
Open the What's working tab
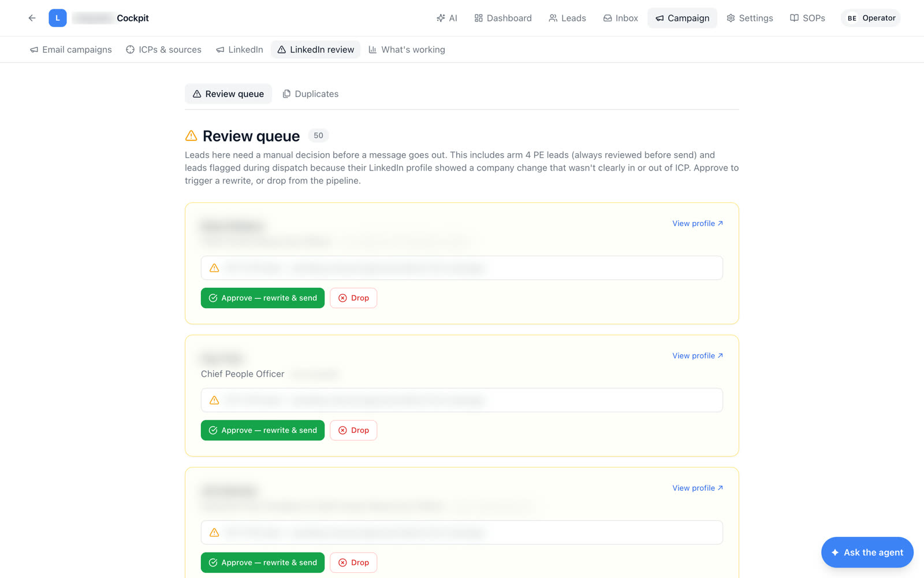coord(407,50)
